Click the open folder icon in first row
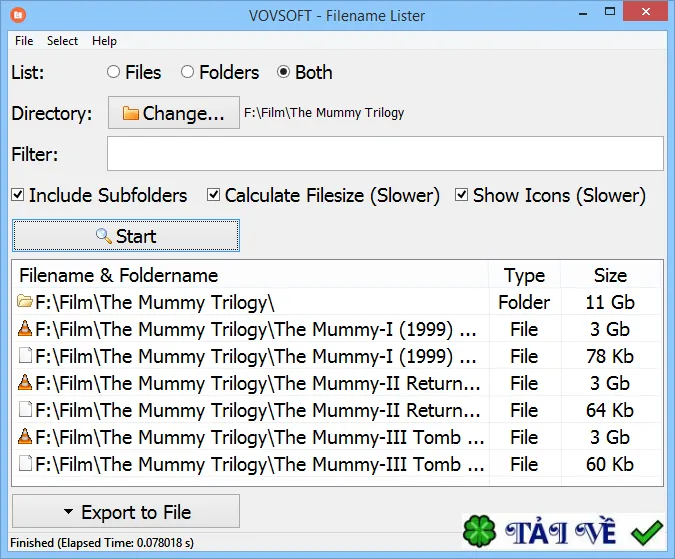The image size is (675, 559). (x=25, y=301)
